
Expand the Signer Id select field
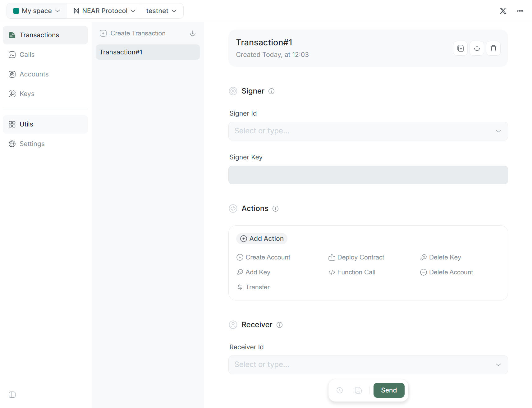pos(368,131)
